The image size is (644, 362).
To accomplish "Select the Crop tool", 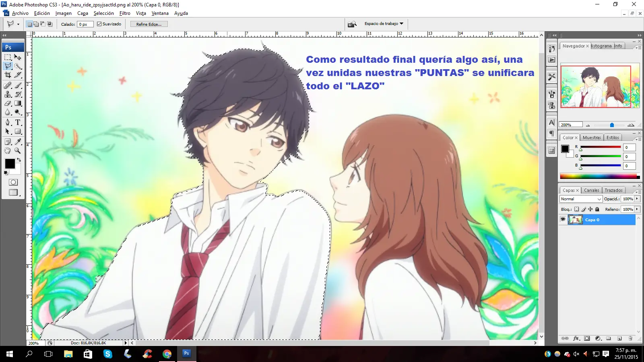I will pos(8,75).
